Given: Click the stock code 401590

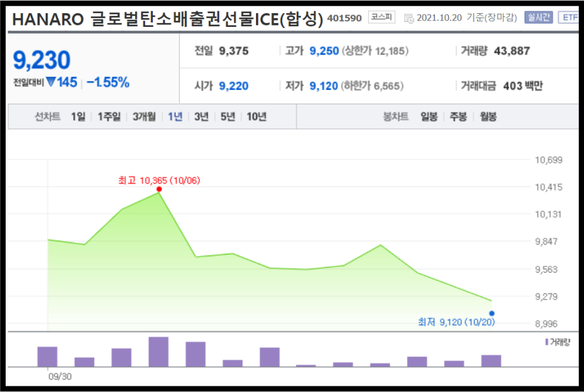Looking at the screenshot, I should coord(344,18).
